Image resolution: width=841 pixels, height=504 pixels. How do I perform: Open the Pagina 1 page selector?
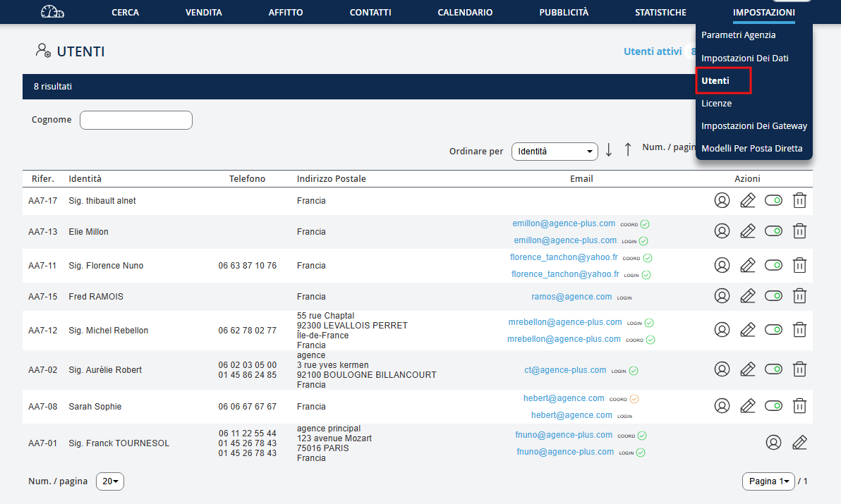pos(768,481)
